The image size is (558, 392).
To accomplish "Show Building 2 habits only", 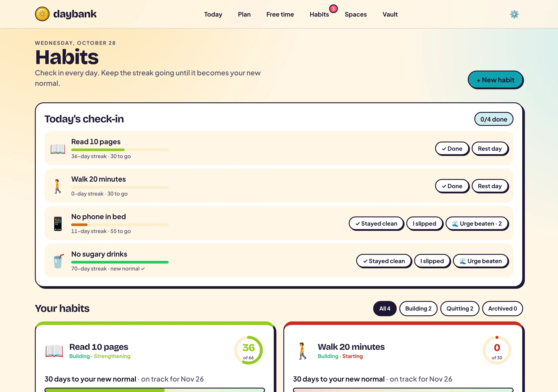I will (x=418, y=308).
